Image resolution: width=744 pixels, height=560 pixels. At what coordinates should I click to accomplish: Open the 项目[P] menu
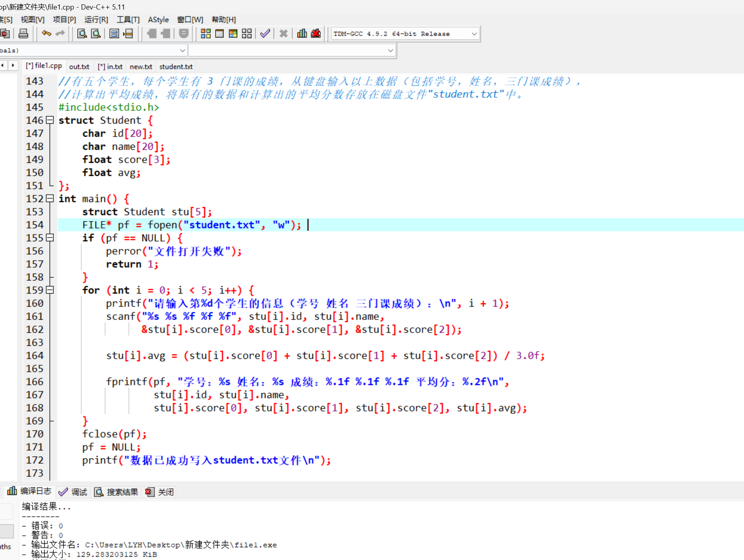pyautogui.click(x=65, y=20)
